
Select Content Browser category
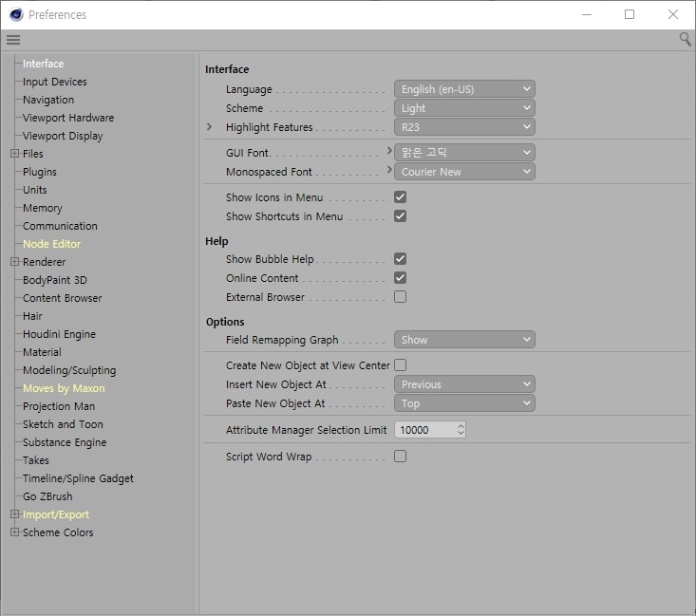pos(62,298)
